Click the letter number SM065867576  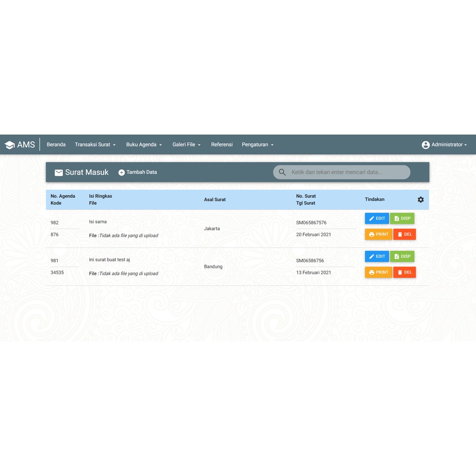click(311, 223)
